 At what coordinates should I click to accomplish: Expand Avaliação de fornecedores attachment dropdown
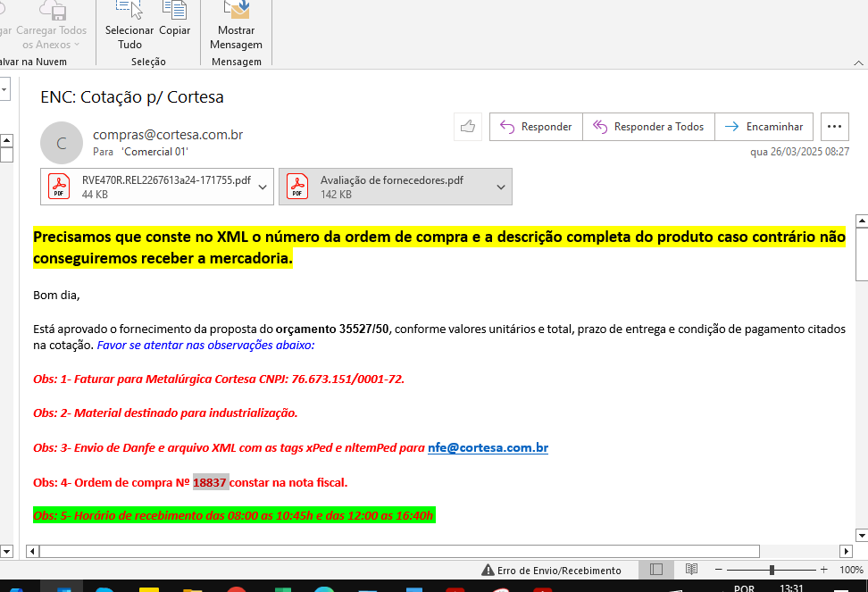click(x=502, y=187)
